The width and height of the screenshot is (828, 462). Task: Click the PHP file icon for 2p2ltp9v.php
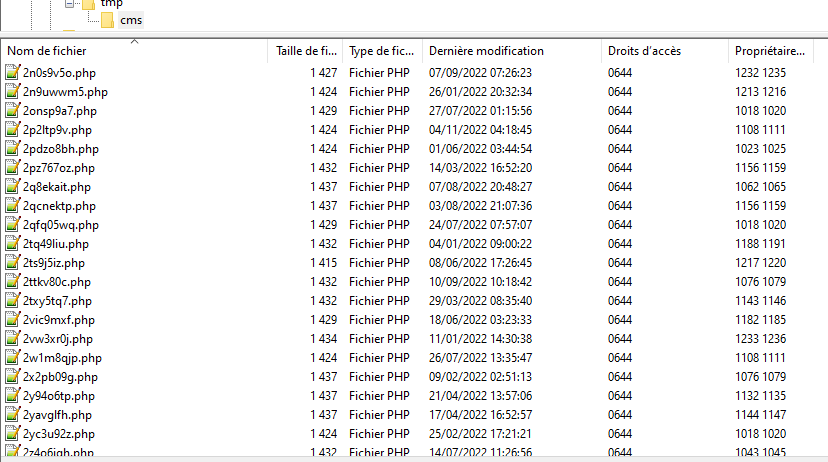pos(13,129)
